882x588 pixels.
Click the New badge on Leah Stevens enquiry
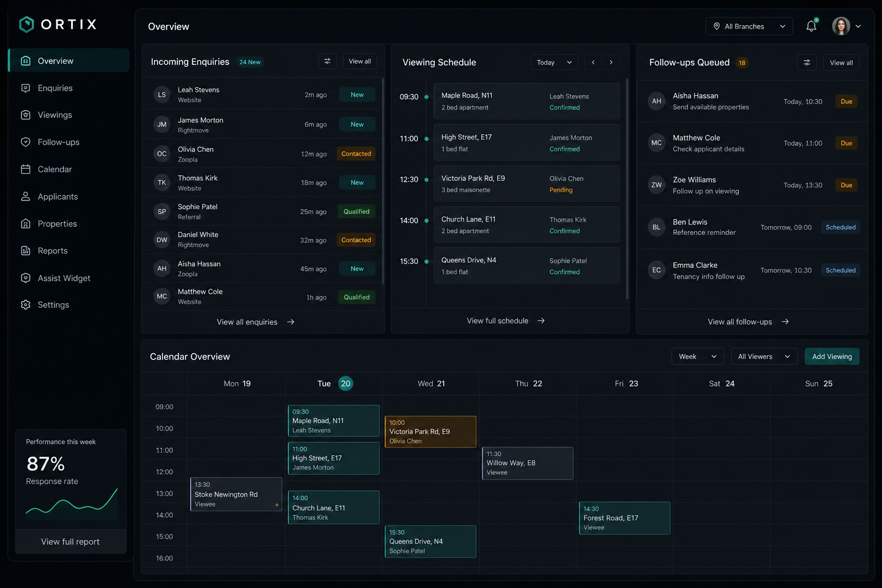point(357,95)
